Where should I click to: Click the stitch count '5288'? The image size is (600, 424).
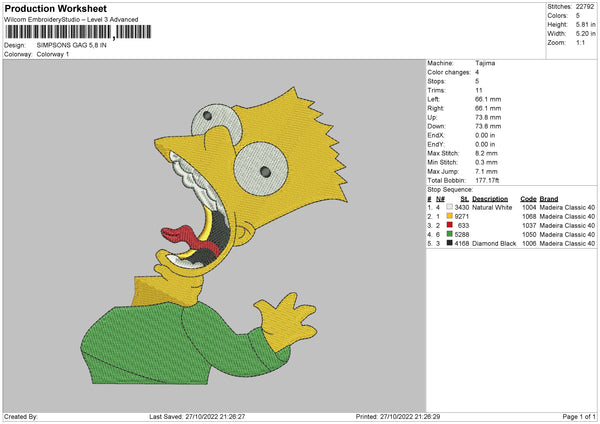click(x=461, y=235)
